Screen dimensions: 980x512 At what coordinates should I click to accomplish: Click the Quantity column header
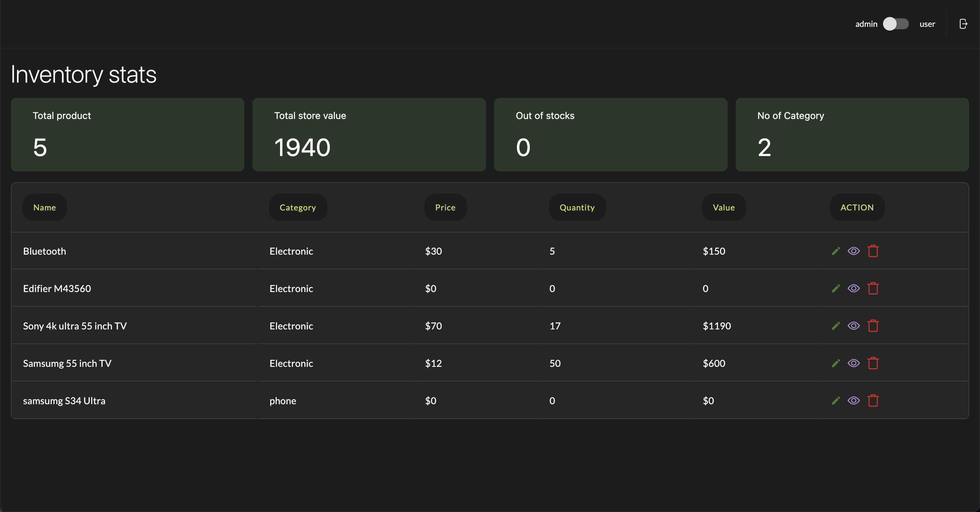click(577, 207)
